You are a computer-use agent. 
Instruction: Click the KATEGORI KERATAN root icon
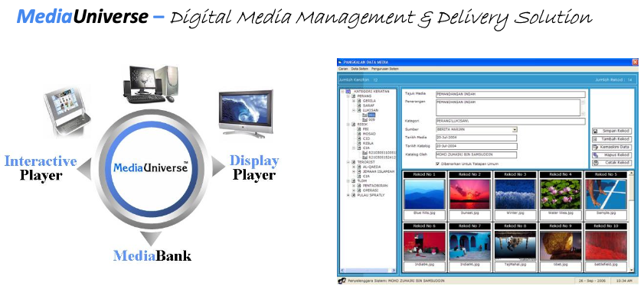[348, 92]
